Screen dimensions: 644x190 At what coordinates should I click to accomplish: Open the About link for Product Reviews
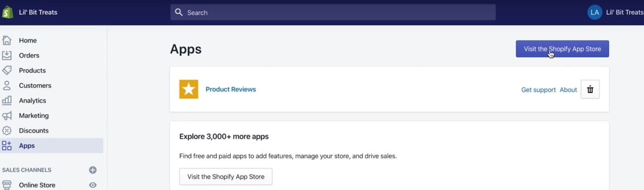568,90
